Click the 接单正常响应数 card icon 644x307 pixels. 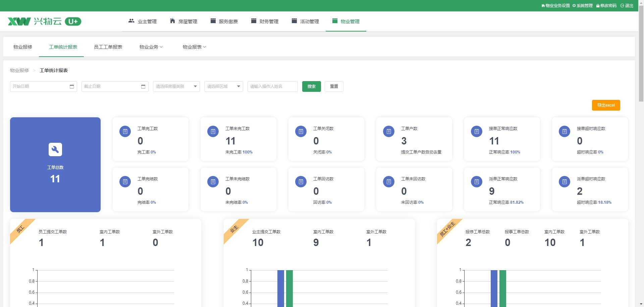pyautogui.click(x=477, y=131)
